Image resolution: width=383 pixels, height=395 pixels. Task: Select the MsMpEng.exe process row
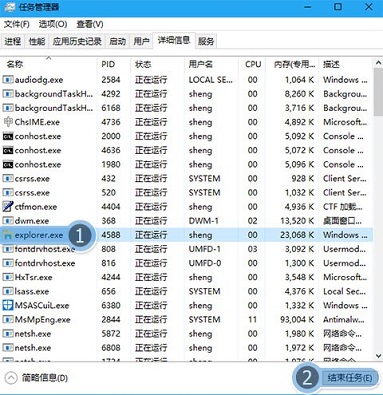pyautogui.click(x=187, y=320)
